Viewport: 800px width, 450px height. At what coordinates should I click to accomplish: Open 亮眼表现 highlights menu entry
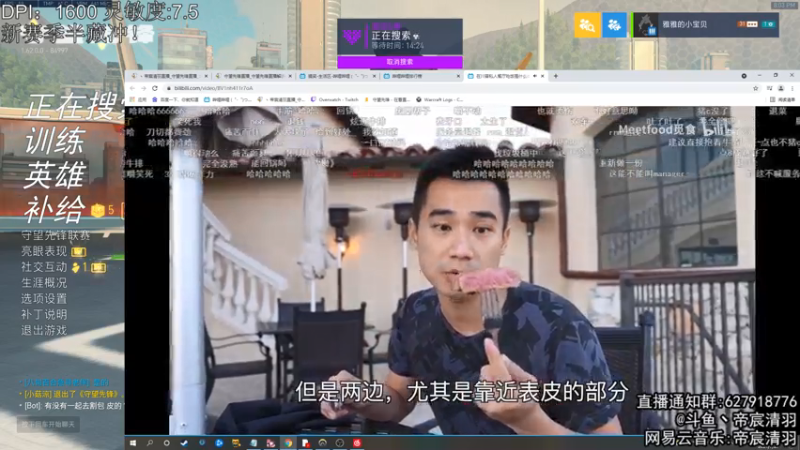click(x=44, y=251)
